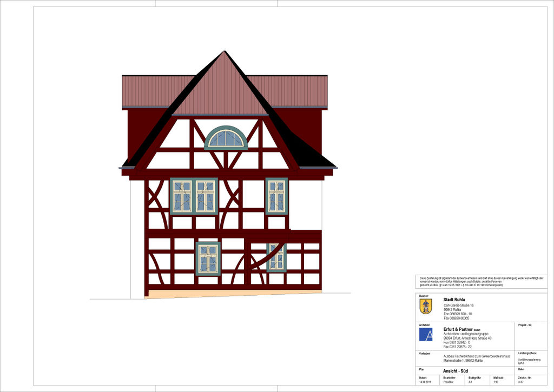Click the blue Erfurt & Partner logo
Viewport: 554px width, 392px height.
[426, 334]
